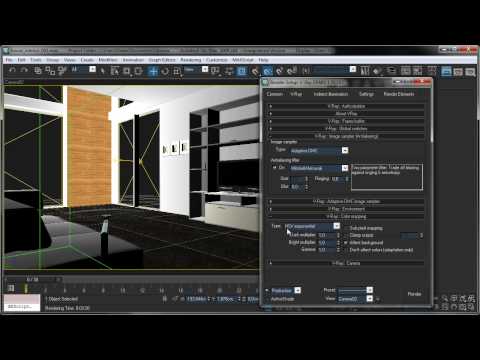Screen dimensions: 480x360
Task: Activate the Select and Move tool
Action: (x=153, y=71)
